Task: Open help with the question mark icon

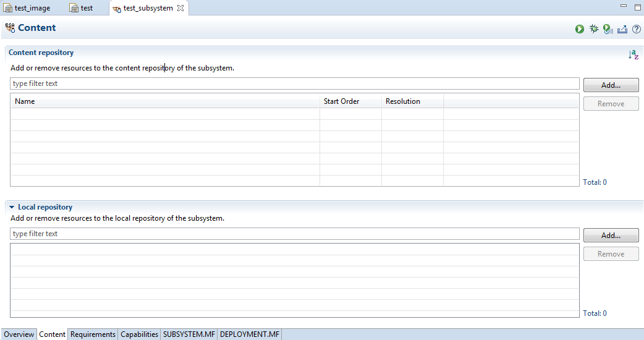Action: click(x=636, y=29)
